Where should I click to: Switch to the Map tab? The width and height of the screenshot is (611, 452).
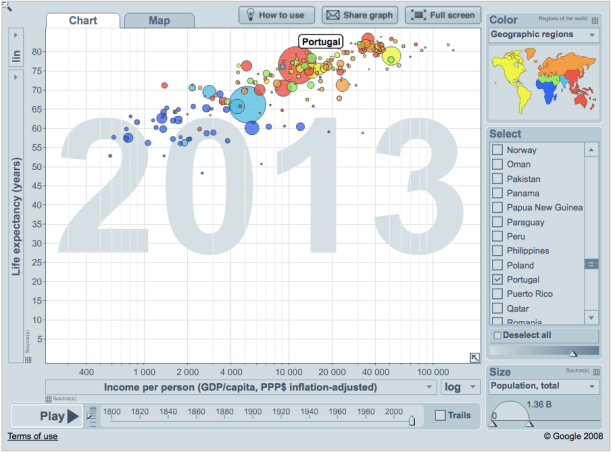(159, 20)
